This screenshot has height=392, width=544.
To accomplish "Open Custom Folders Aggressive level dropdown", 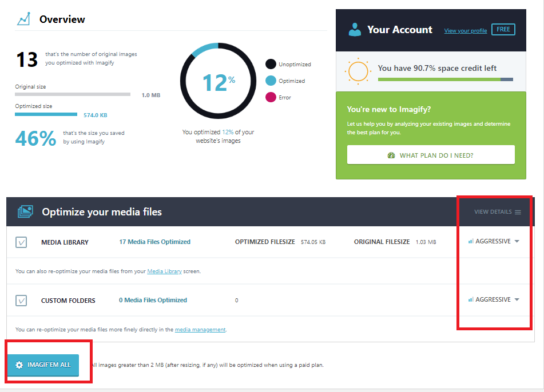I will (494, 299).
